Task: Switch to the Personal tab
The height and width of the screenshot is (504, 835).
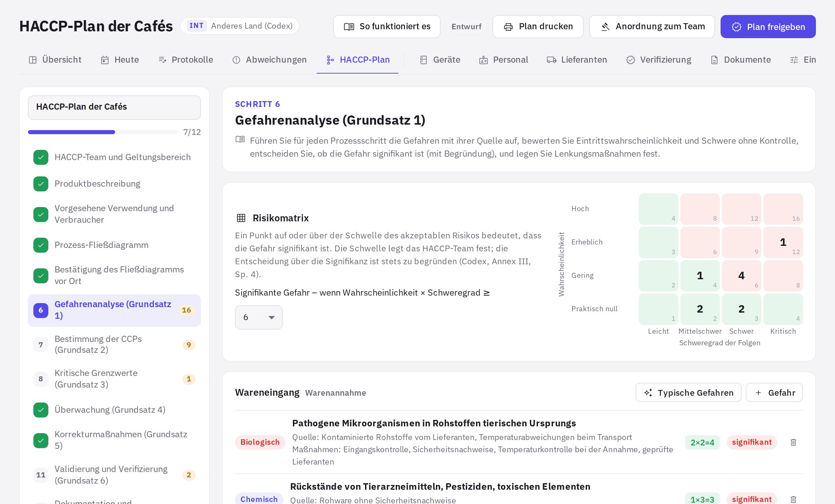Action: point(504,60)
